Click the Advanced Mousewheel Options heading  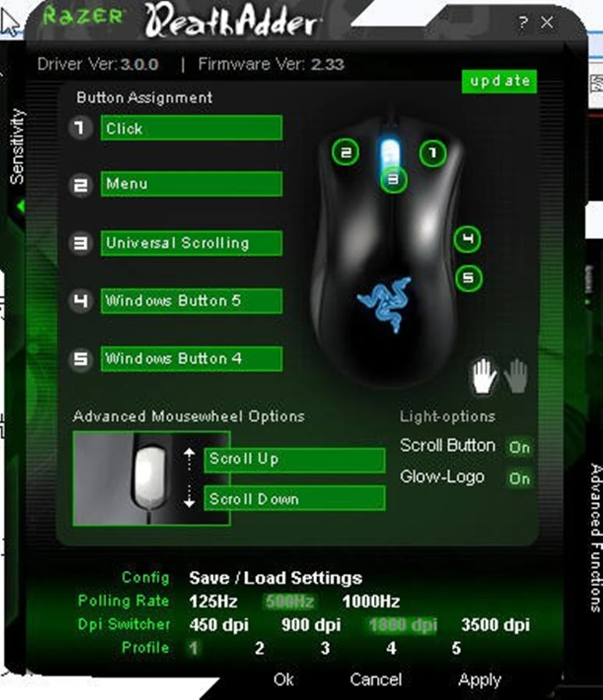click(189, 416)
